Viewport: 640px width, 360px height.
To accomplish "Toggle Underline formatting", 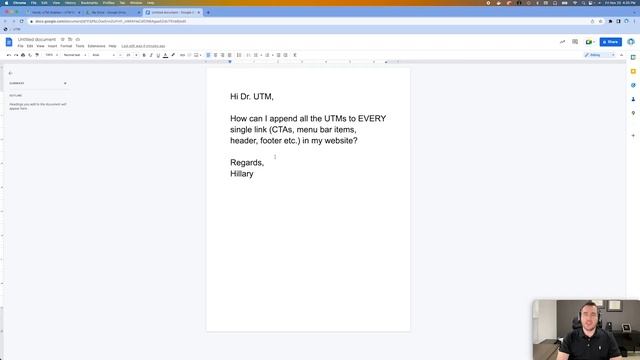I will [158, 55].
